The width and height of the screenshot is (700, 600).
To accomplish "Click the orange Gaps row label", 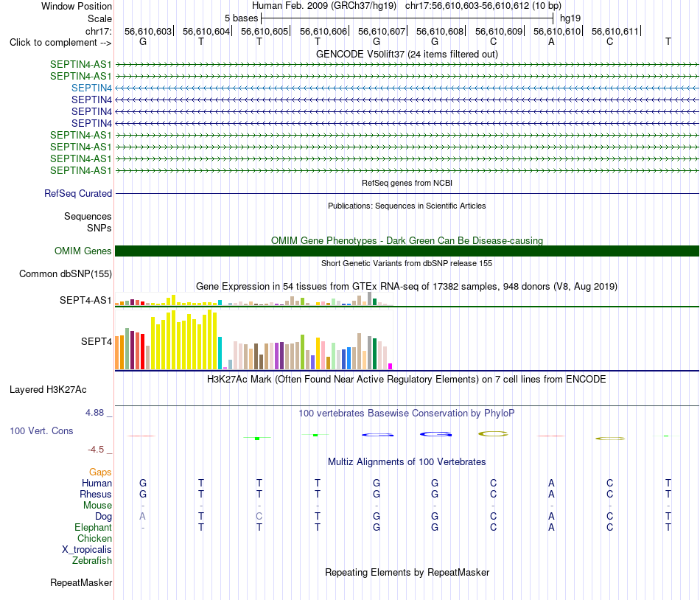I will click(x=100, y=472).
